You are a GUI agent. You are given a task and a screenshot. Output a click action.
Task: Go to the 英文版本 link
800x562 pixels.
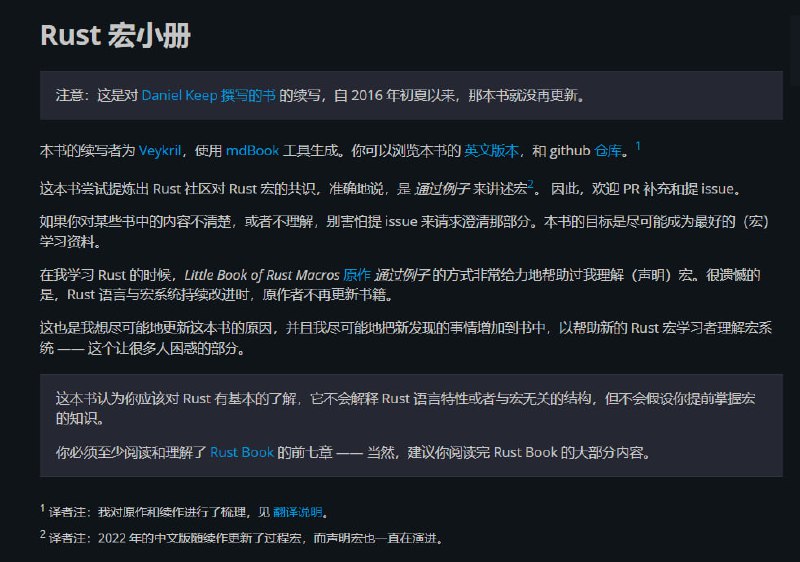(x=491, y=151)
